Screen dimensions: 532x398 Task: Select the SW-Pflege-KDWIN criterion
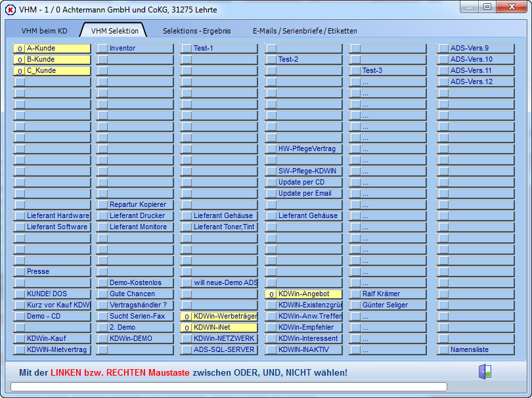(303, 171)
